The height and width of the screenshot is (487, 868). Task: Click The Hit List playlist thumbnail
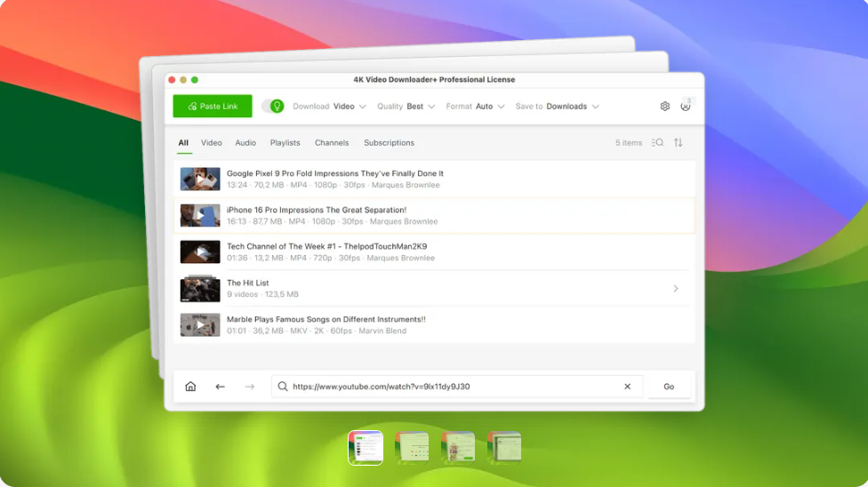click(x=200, y=288)
